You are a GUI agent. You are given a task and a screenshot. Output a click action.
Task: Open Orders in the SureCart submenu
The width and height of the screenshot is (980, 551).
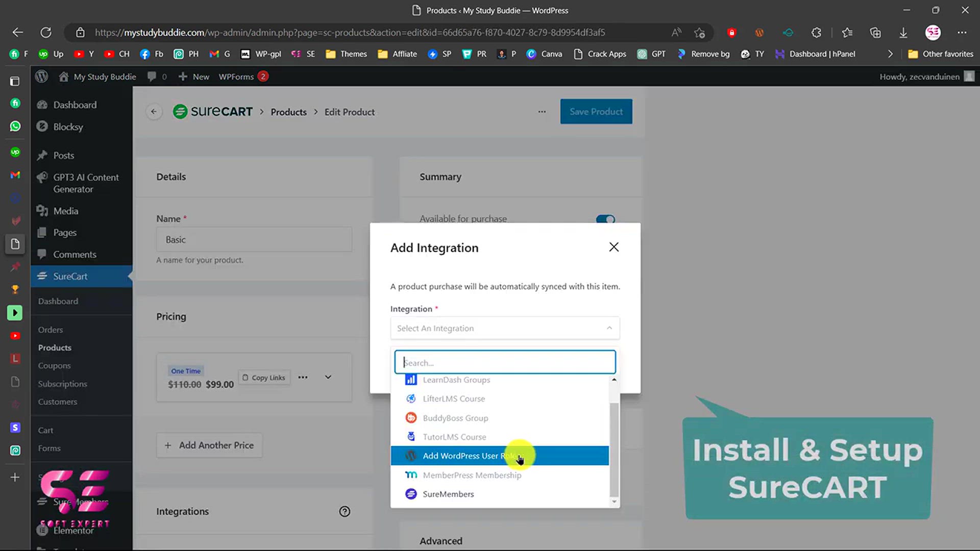coord(51,330)
